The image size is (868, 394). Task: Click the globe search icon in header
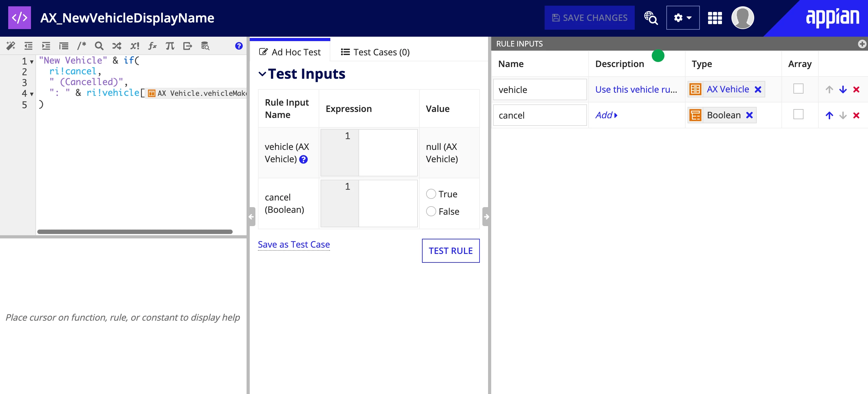click(651, 17)
